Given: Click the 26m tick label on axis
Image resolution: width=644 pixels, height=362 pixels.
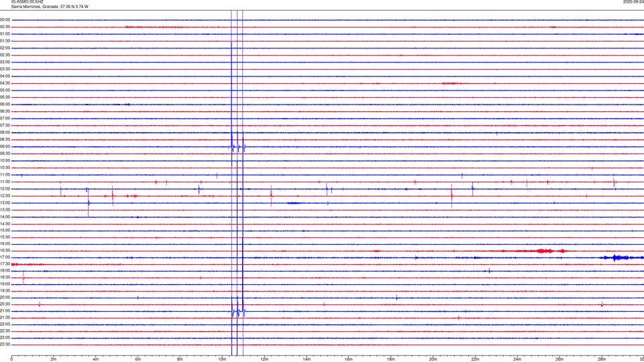Looking at the screenshot, I should tap(559, 359).
